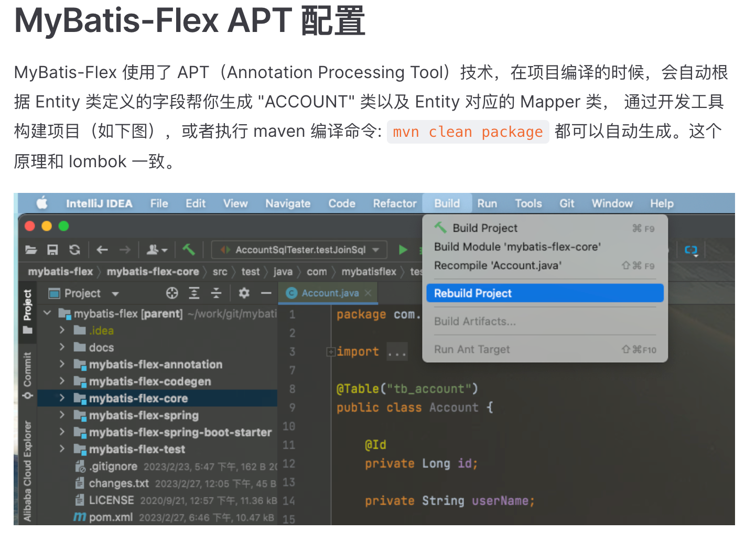Toggle the Commit tool window sidebar tab
The image size is (756, 542).
point(27,374)
